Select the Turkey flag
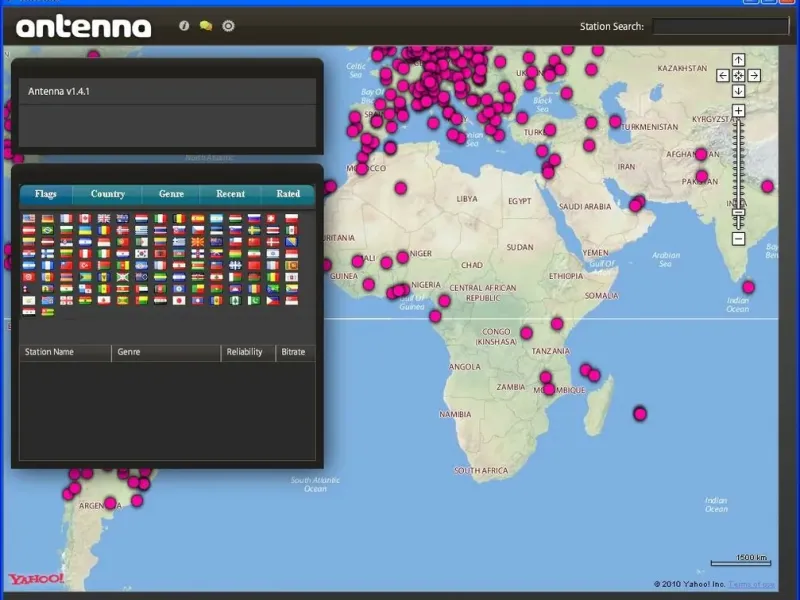Screen dimensions: 800x600 [x=85, y=265]
